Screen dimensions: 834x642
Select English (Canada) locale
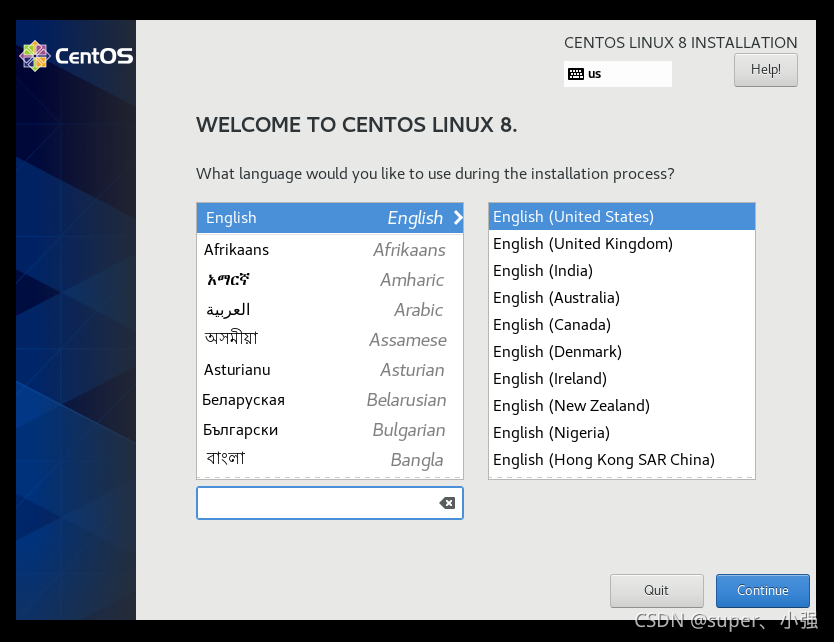[622, 324]
